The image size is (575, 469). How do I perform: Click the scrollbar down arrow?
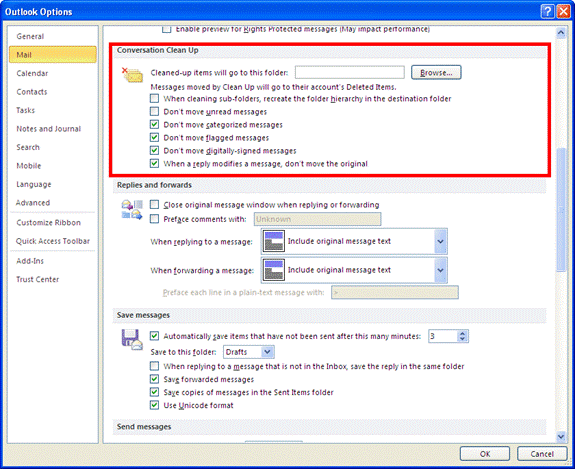pyautogui.click(x=561, y=436)
